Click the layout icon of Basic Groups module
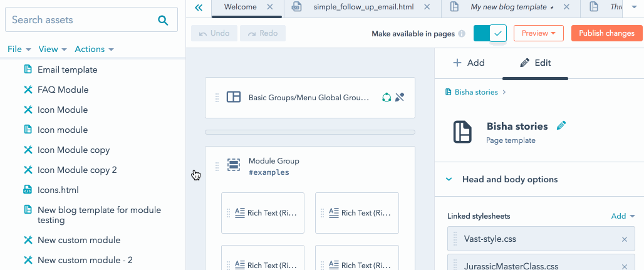Viewport: 644px width, 270px height. click(234, 97)
